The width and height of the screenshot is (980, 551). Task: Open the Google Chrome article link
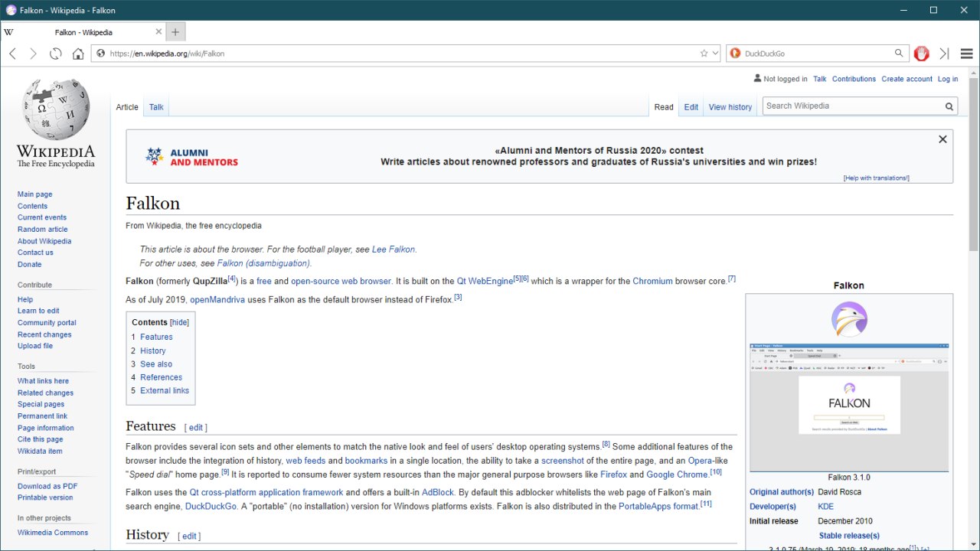point(678,474)
